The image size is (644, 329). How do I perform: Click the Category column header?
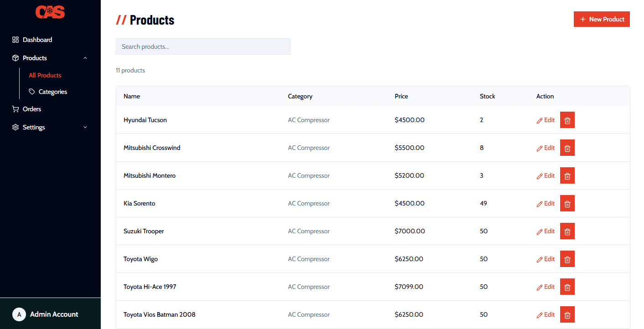pos(300,96)
